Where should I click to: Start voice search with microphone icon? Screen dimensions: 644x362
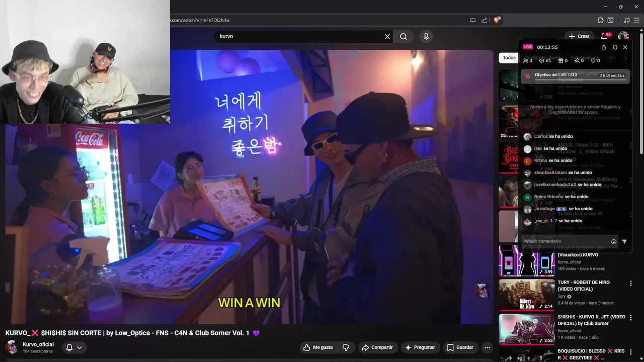(x=426, y=36)
